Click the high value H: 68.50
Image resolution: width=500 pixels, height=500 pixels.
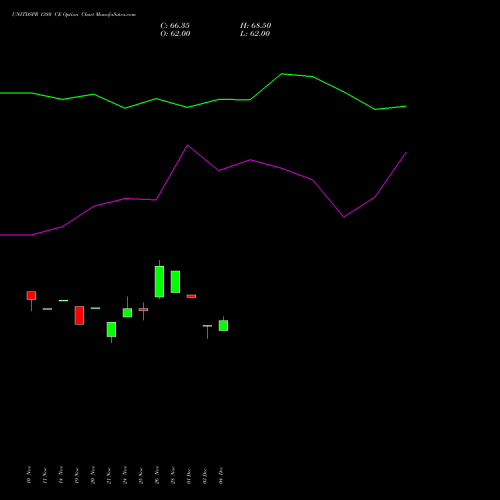(x=256, y=26)
